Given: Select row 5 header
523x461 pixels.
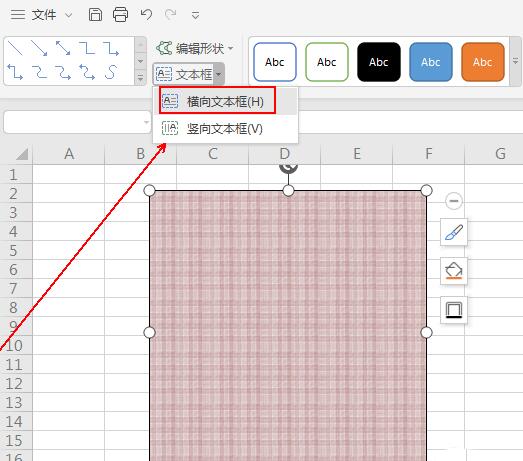Looking at the screenshot, I should 16,250.
